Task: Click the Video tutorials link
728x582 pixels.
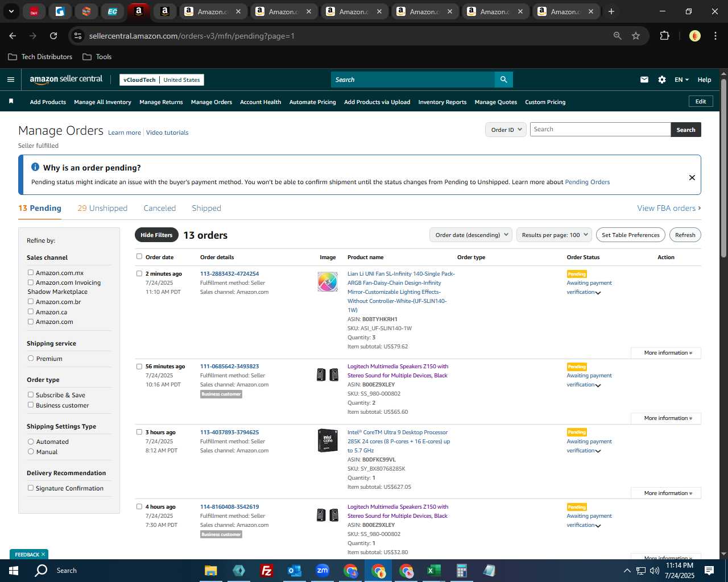Action: [x=167, y=132]
